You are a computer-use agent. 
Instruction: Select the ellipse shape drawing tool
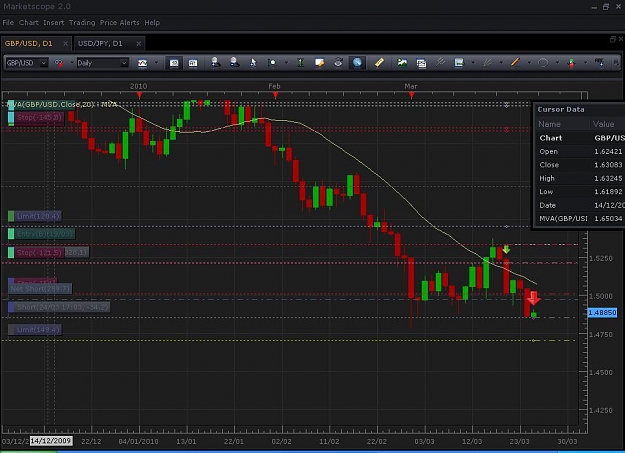point(543,63)
